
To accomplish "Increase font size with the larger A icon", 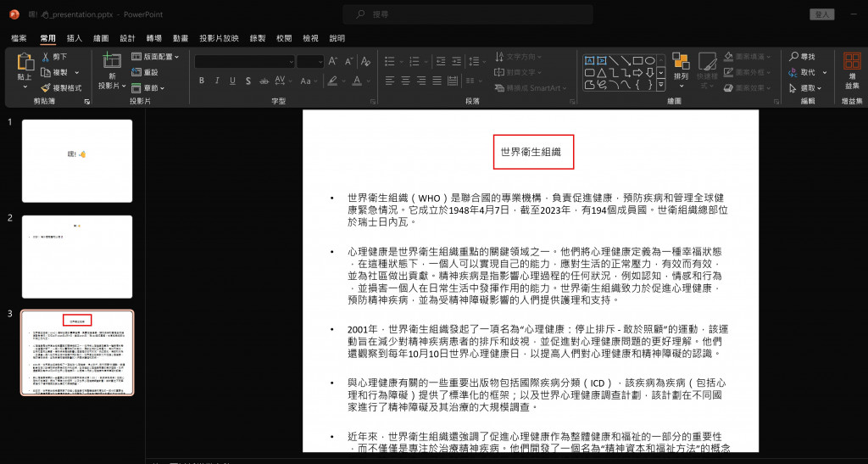I will click(x=332, y=61).
